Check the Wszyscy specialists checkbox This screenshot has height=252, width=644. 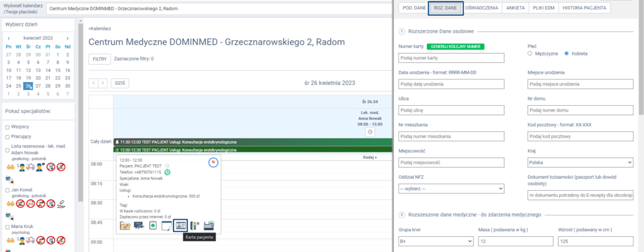(x=8, y=127)
